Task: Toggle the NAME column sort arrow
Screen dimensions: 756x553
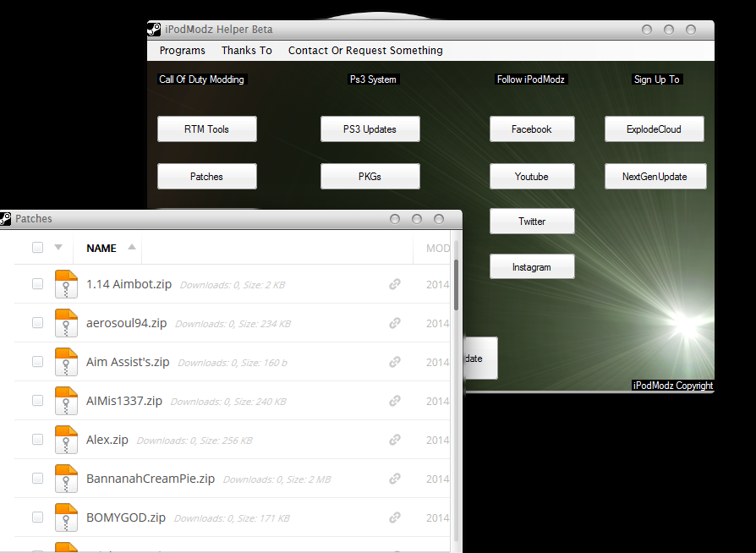Action: pyautogui.click(x=132, y=247)
